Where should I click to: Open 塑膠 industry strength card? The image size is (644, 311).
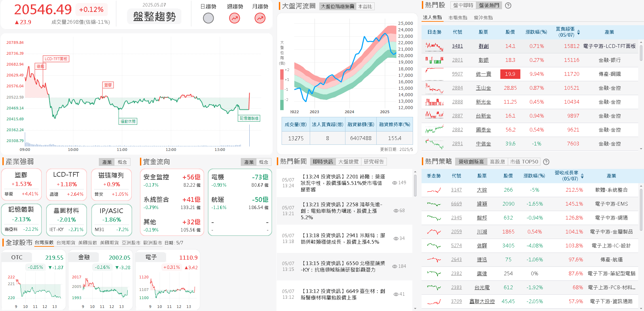point(21,185)
